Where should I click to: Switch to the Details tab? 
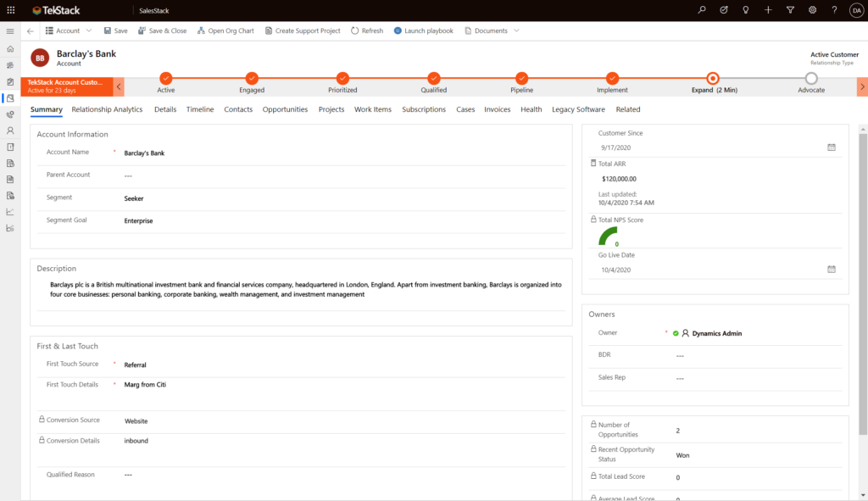tap(165, 109)
